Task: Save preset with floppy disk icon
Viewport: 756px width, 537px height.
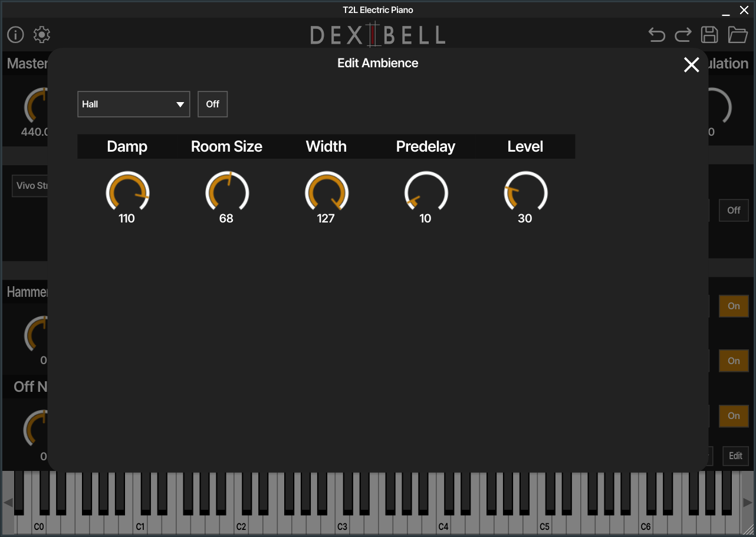Action: click(709, 35)
